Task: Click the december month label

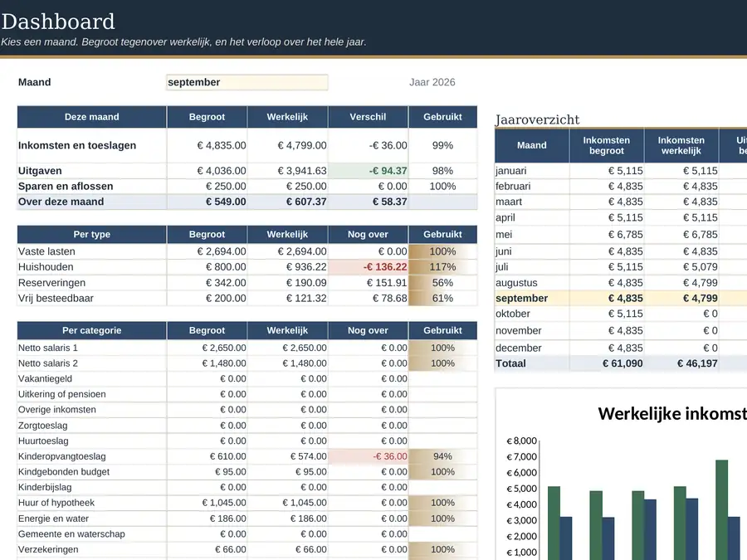Action: coord(518,348)
